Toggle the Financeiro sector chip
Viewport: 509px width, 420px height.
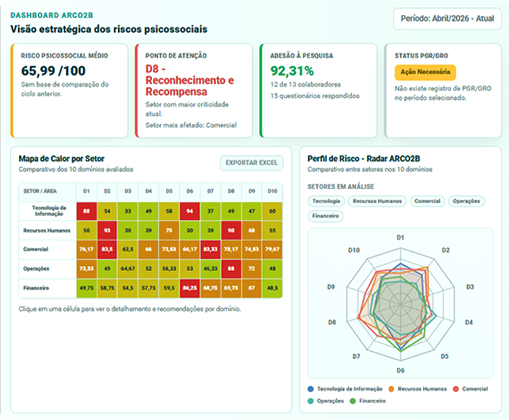[x=325, y=216]
